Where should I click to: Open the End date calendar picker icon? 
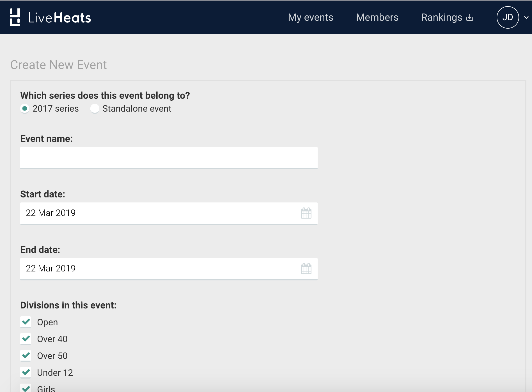coord(306,269)
